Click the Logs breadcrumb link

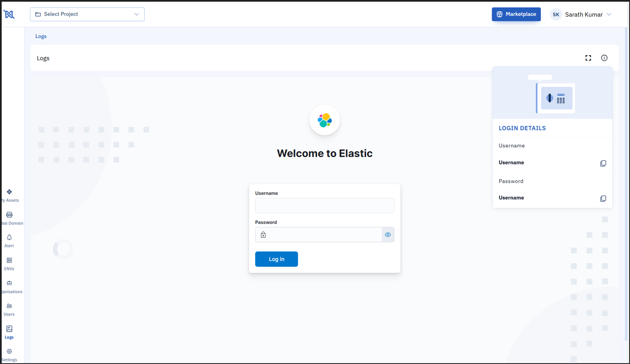click(41, 36)
